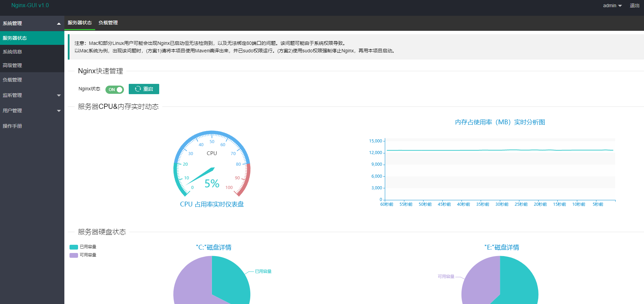Click the Nginx-GUI v1.0 logo
Viewport: 644px width, 304px height.
point(30,5)
